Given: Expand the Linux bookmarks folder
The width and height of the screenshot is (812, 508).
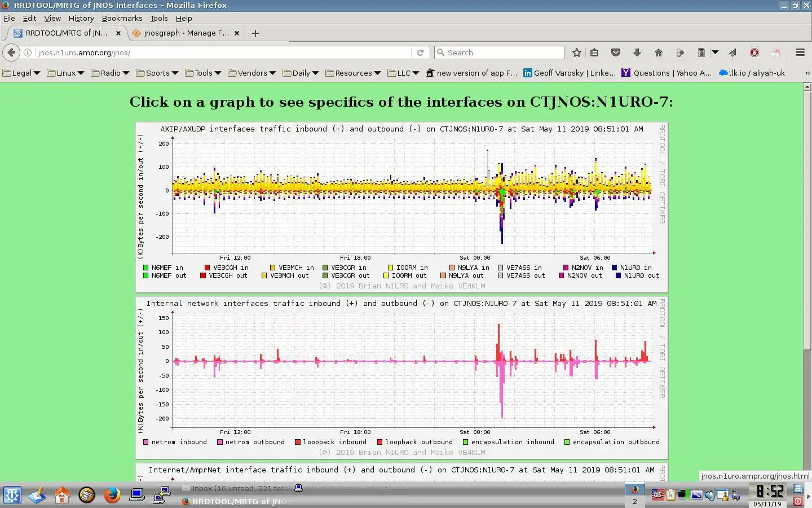Looking at the screenshot, I should [65, 73].
